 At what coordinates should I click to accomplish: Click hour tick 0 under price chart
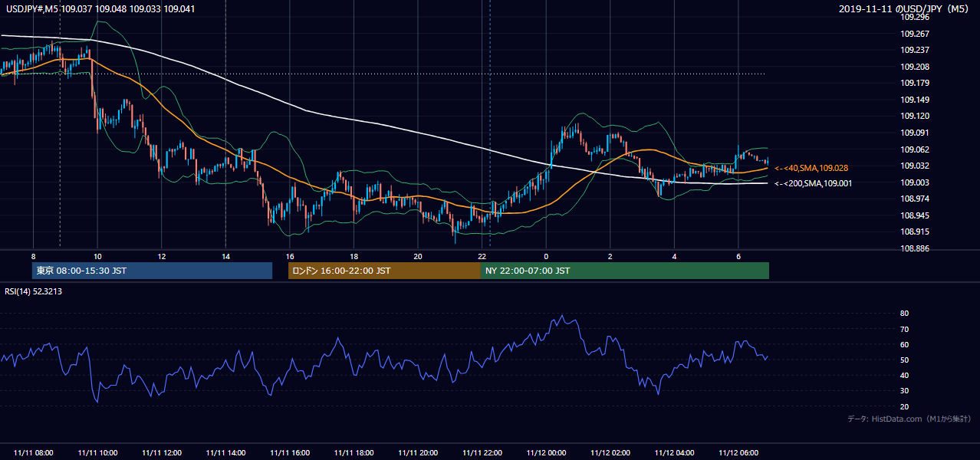click(546, 256)
